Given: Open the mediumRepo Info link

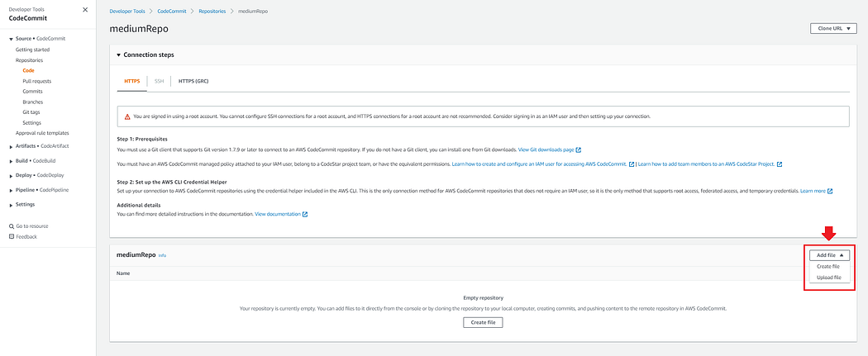Looking at the screenshot, I should point(162,256).
